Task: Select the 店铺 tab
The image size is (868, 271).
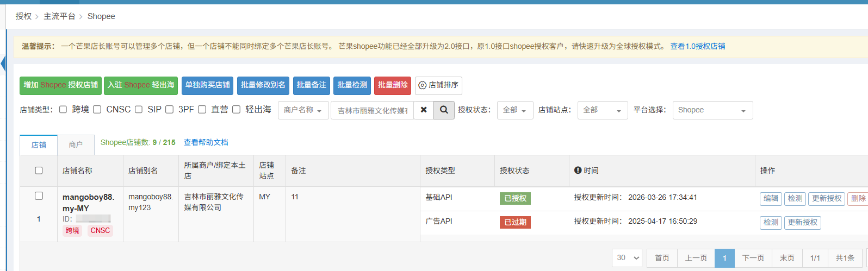Action: point(39,145)
